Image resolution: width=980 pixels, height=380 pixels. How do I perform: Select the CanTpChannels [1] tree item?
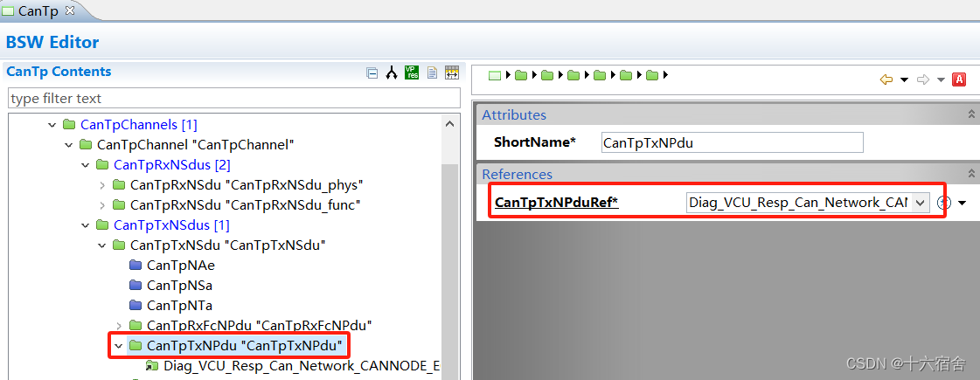139,125
